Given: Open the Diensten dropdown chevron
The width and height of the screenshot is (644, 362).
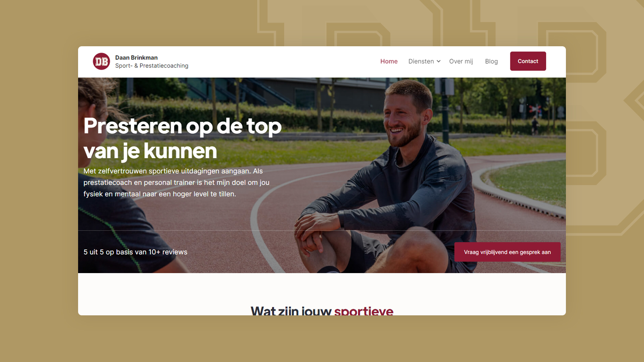Looking at the screenshot, I should click(x=439, y=62).
